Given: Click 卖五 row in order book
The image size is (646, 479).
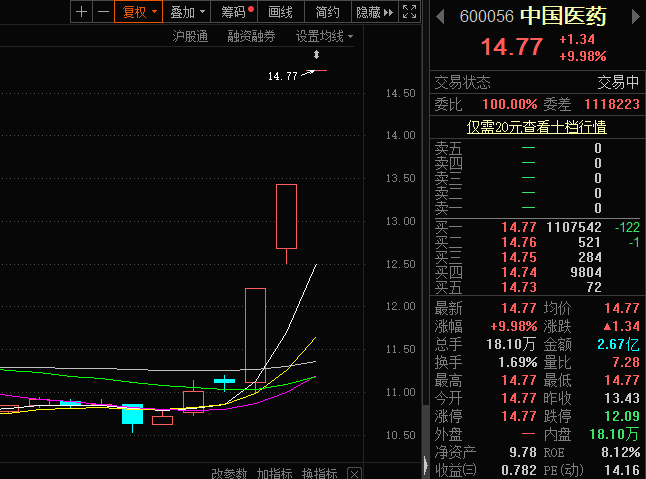Looking at the screenshot, I should tap(537, 148).
